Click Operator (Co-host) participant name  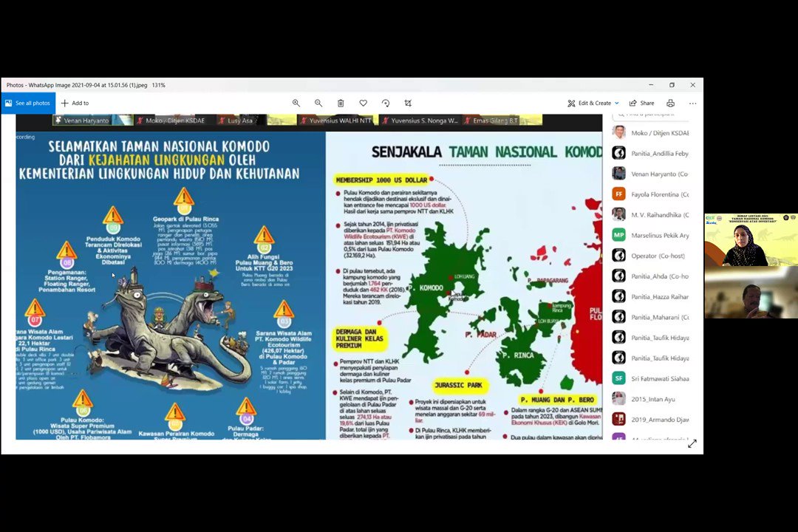pyautogui.click(x=658, y=256)
